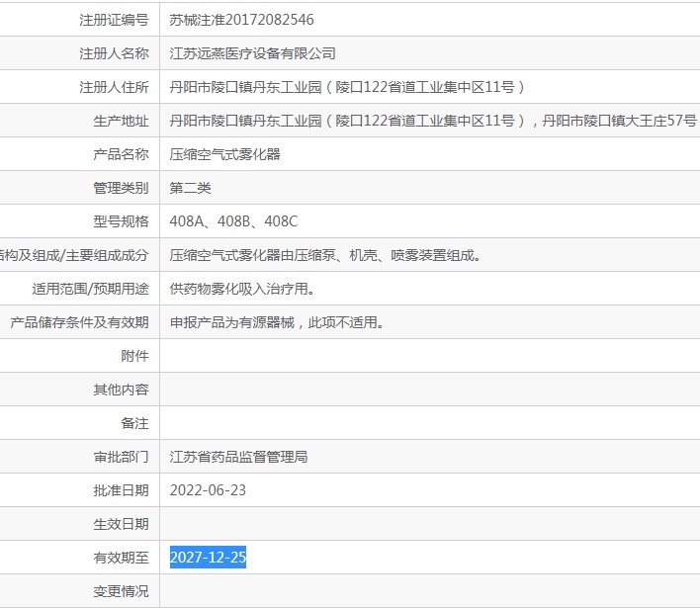
Task: Click the registration number 苏械注准20172082546
Action: (x=241, y=20)
